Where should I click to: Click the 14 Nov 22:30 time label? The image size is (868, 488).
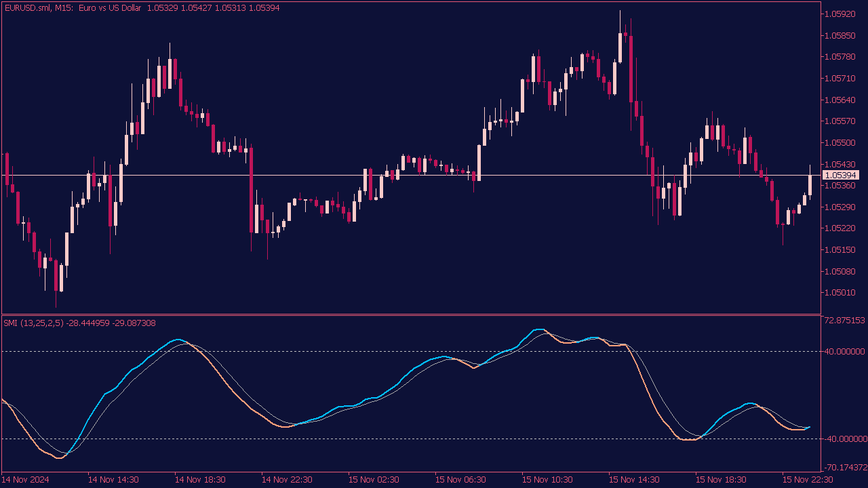pos(287,480)
